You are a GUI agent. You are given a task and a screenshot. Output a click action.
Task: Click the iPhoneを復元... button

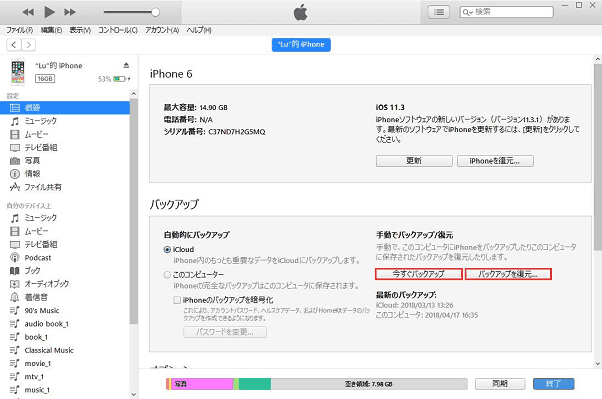[495, 161]
